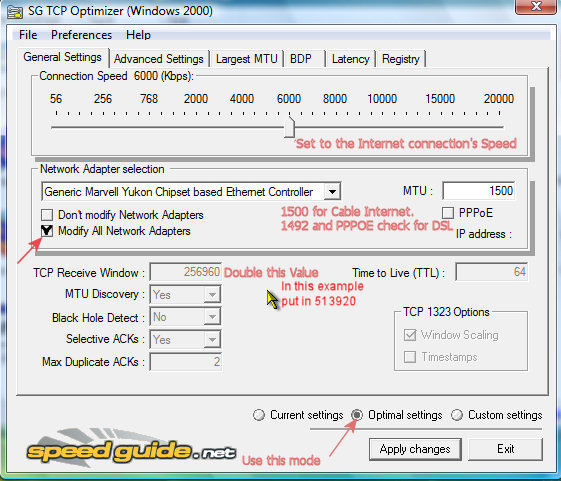Open the Largest MTU tab
This screenshot has height=481, width=561.
click(247, 59)
